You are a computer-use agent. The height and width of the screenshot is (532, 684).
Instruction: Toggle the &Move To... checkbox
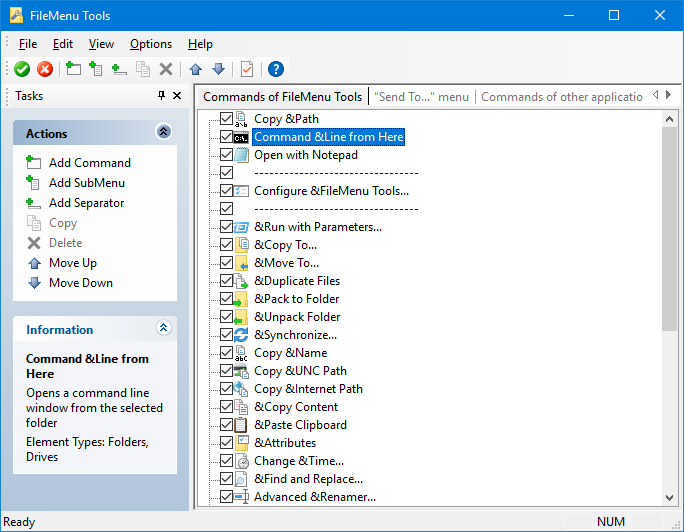(x=226, y=263)
